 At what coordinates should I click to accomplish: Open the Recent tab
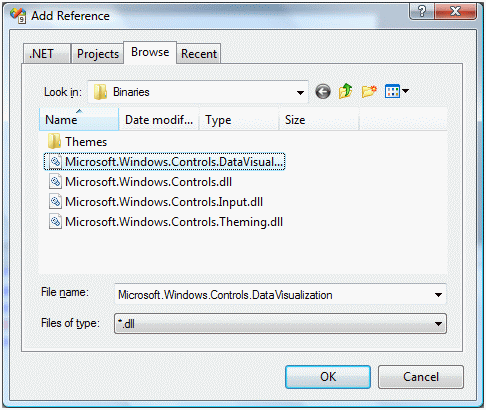click(199, 54)
